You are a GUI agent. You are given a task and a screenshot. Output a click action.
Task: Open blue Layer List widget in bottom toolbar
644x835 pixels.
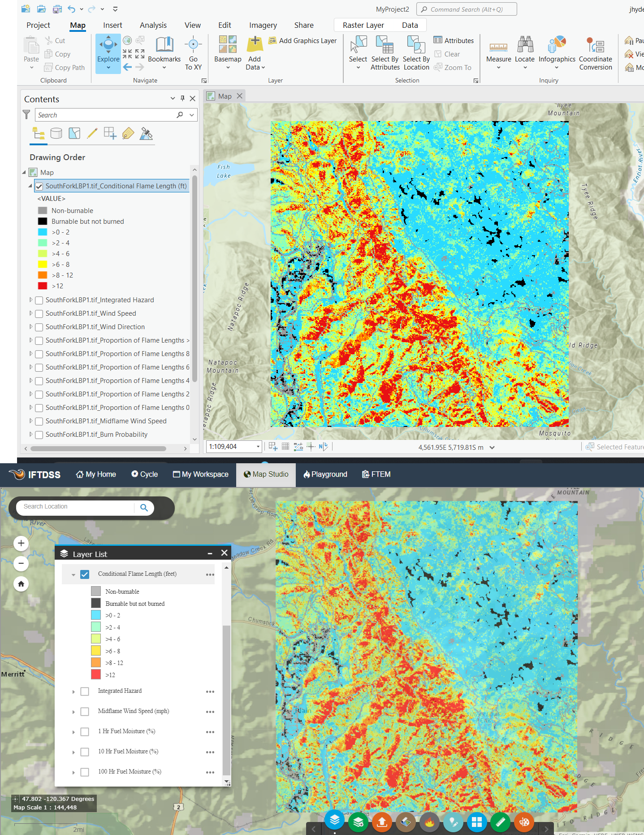click(x=334, y=820)
